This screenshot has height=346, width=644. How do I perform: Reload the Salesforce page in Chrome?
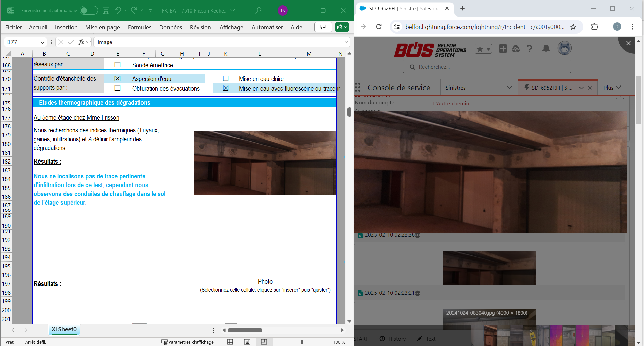tap(379, 27)
